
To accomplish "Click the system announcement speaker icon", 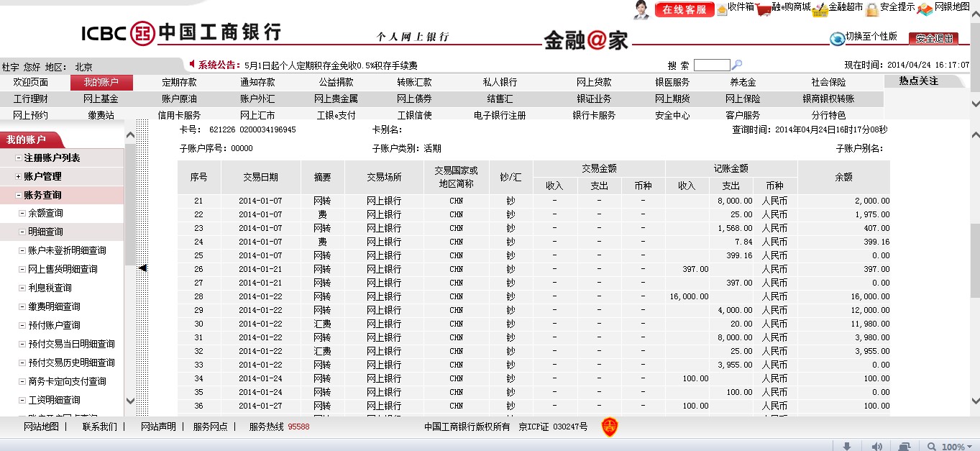I will click(192, 65).
